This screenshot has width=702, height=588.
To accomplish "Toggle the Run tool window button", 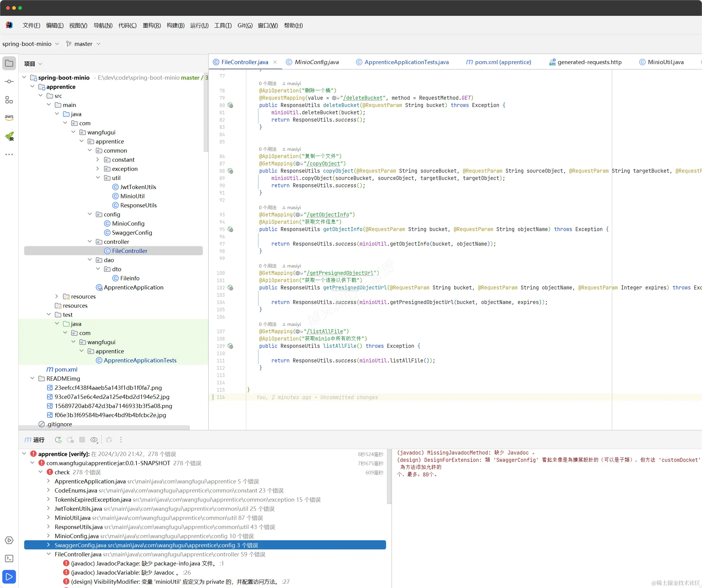I will point(9,576).
